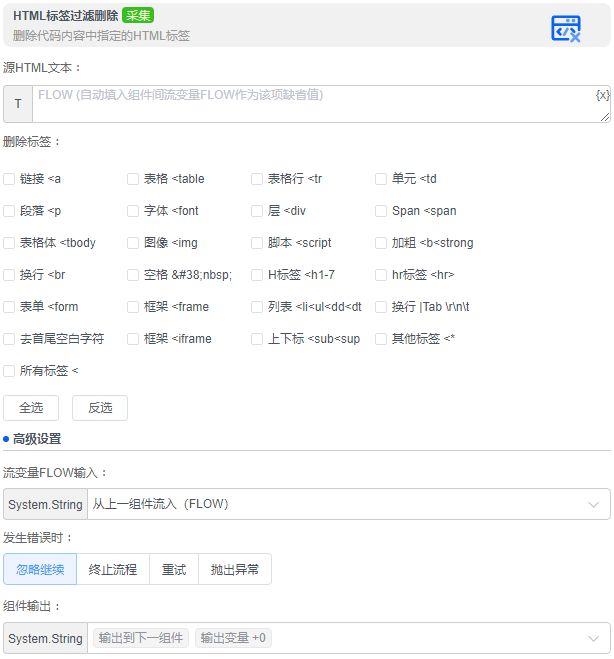Viewport: 614px width, 659px height.
Task: Check the 图像 <img checkbox
Action: pyautogui.click(x=133, y=243)
